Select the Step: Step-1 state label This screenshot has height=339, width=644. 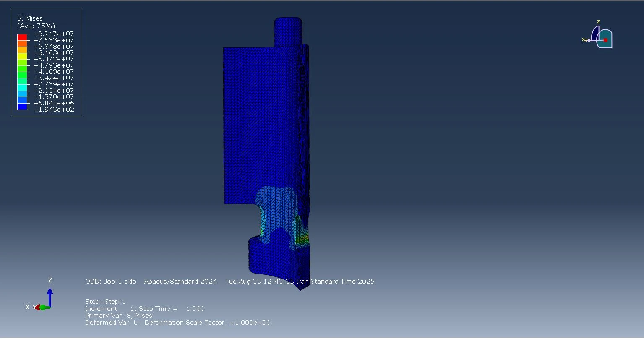pyautogui.click(x=105, y=302)
